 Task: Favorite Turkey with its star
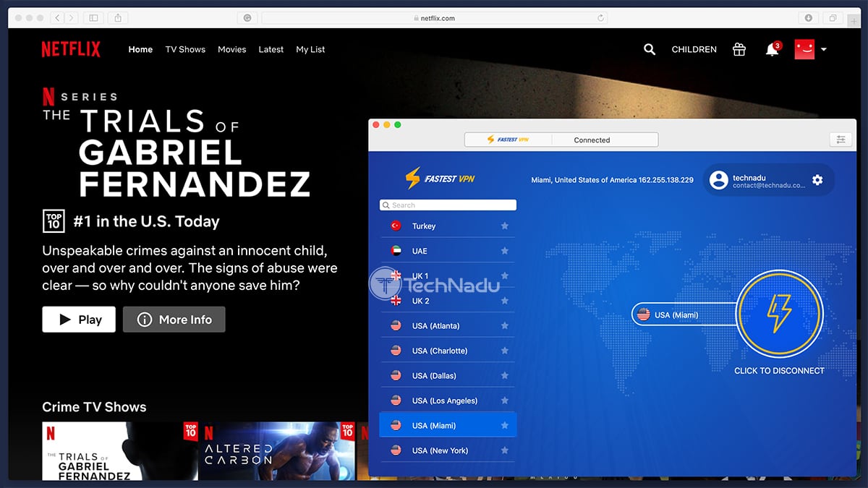pos(505,226)
